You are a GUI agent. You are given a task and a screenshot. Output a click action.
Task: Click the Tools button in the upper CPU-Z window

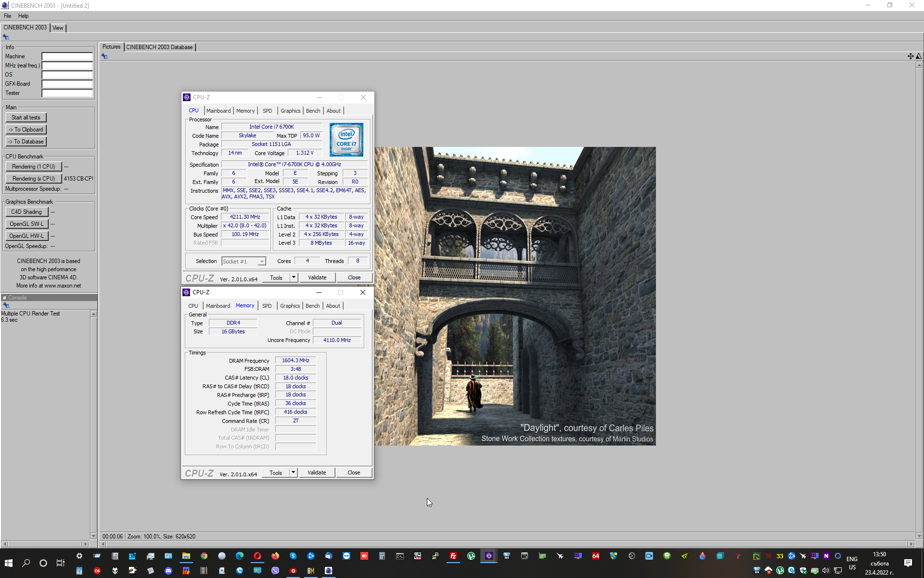[276, 277]
